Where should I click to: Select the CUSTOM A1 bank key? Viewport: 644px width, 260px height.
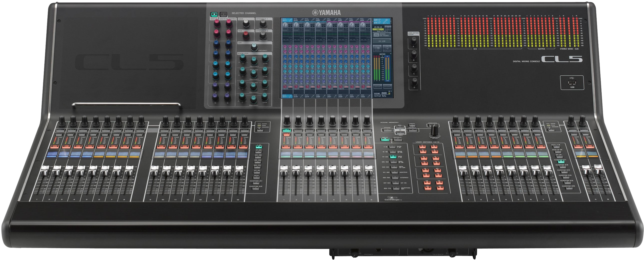(x=256, y=183)
